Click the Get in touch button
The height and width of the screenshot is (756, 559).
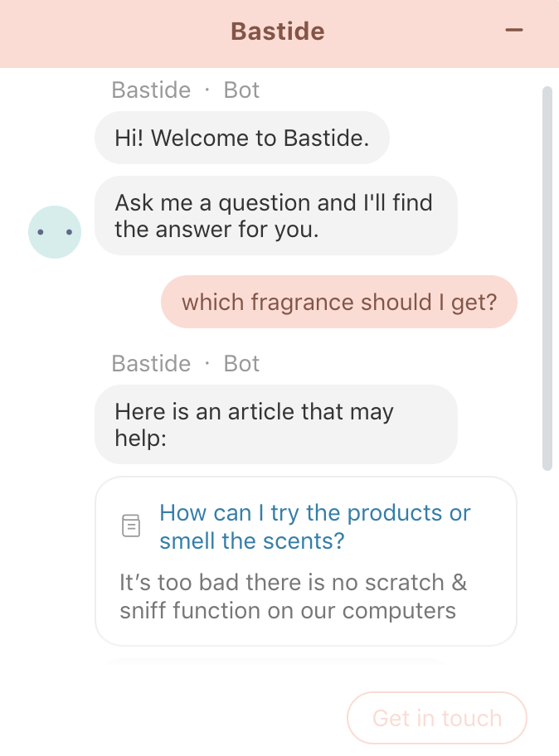coord(436,718)
